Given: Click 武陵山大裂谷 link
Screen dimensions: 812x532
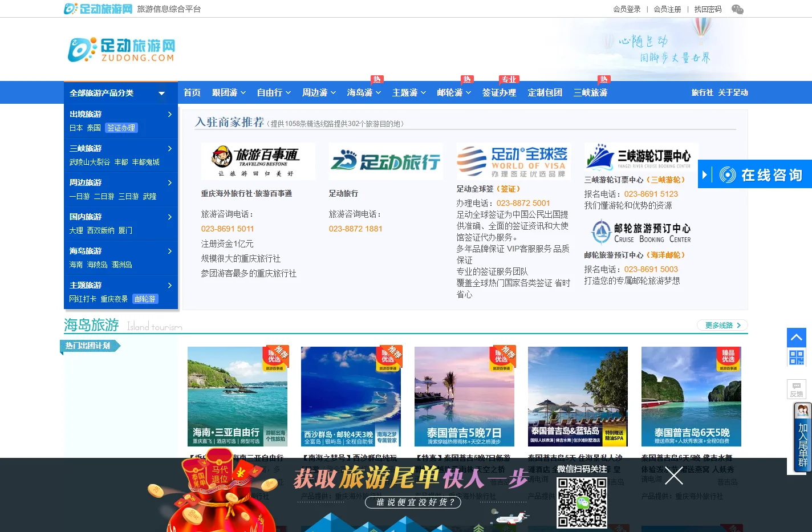Looking at the screenshot, I should 90,162.
